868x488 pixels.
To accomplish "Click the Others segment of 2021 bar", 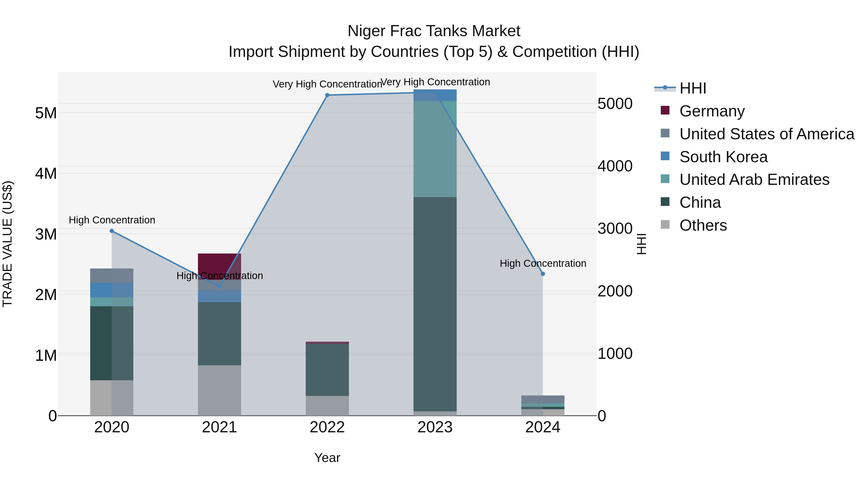I will [x=219, y=391].
